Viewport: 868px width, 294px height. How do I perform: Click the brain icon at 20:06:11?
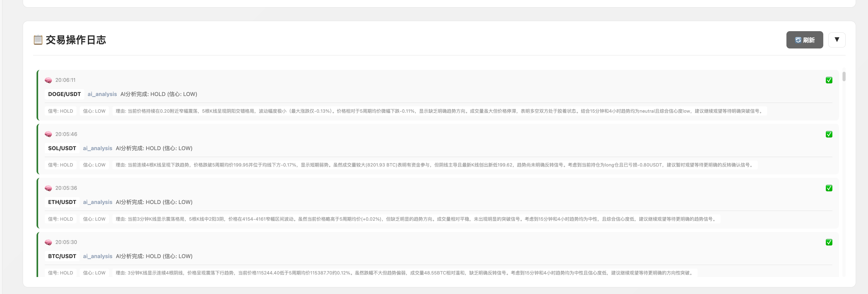click(48, 80)
